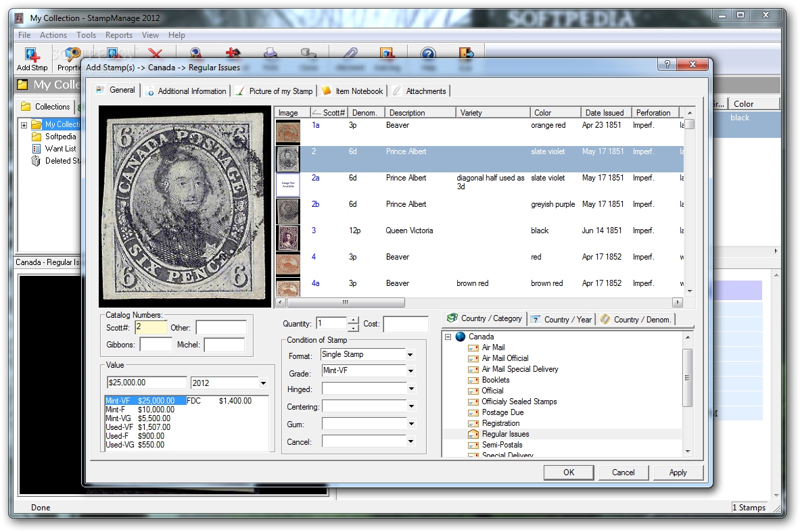Open the File menu

[x=24, y=35]
